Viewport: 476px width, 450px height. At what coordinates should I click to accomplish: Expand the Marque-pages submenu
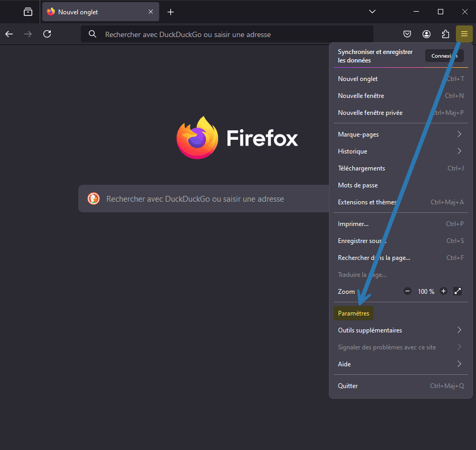point(401,134)
